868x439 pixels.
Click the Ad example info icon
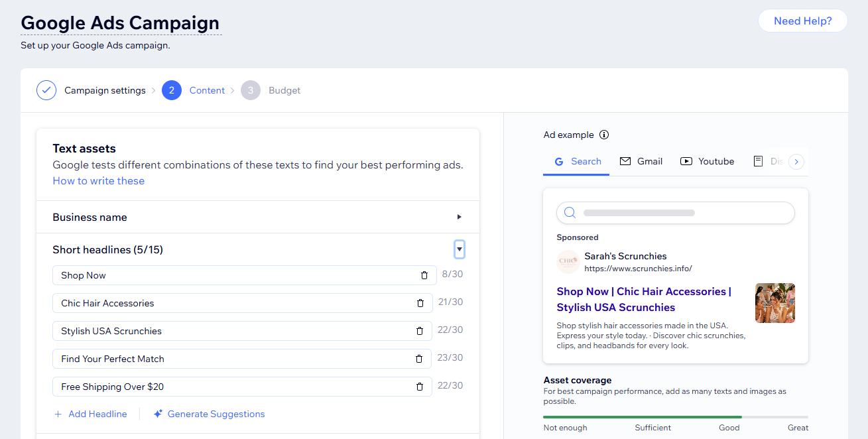pos(603,135)
